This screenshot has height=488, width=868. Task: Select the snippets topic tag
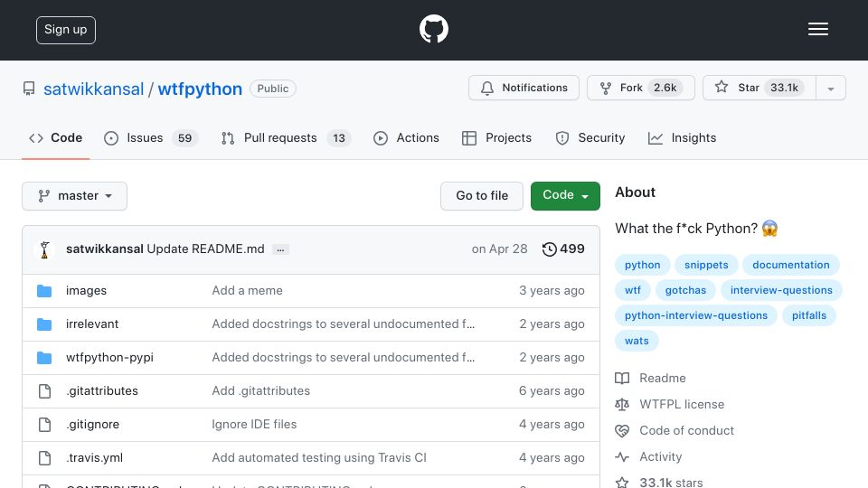[706, 265]
